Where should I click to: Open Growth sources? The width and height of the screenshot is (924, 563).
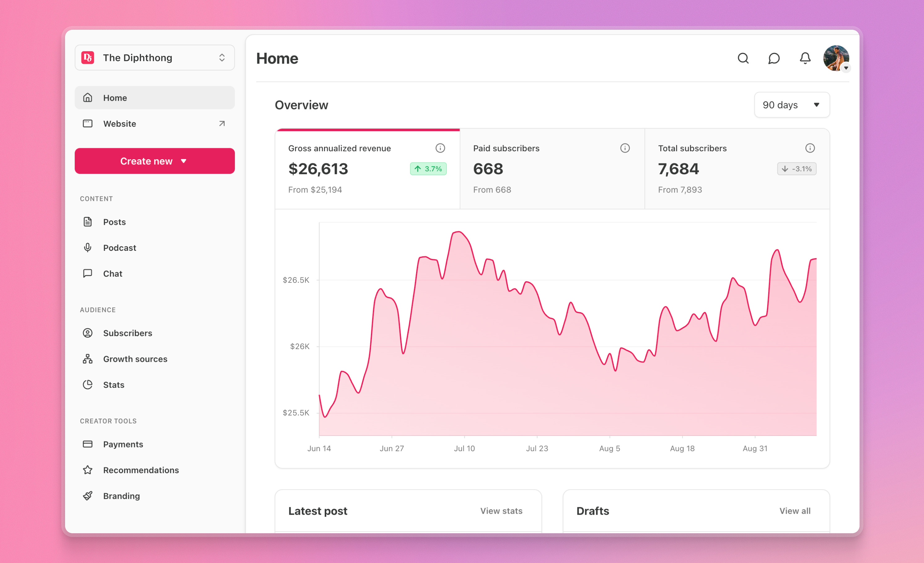pyautogui.click(x=135, y=359)
